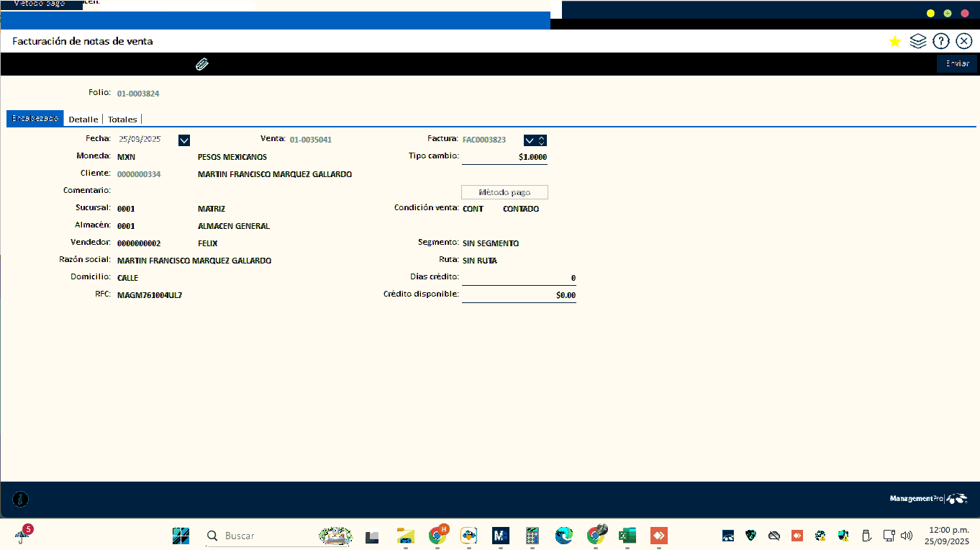Click the paperclip attachment icon

(x=202, y=65)
